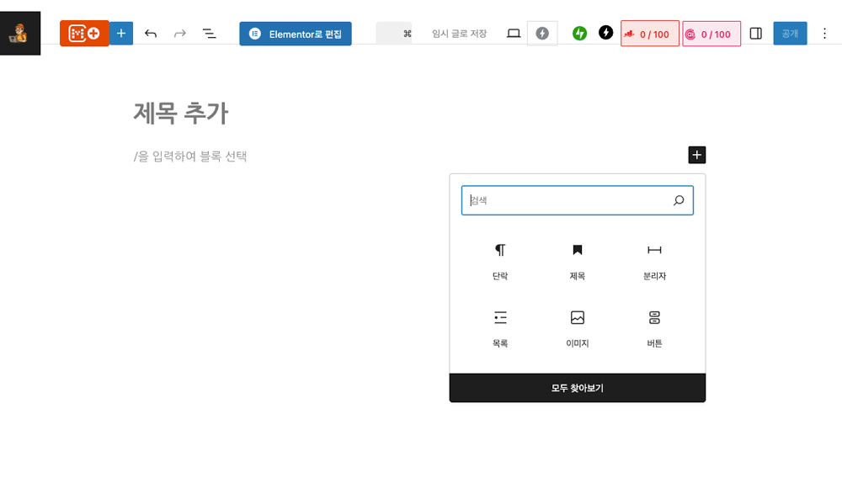Focus the 검색 block search field
This screenshot has width=842, height=504.
[568, 200]
